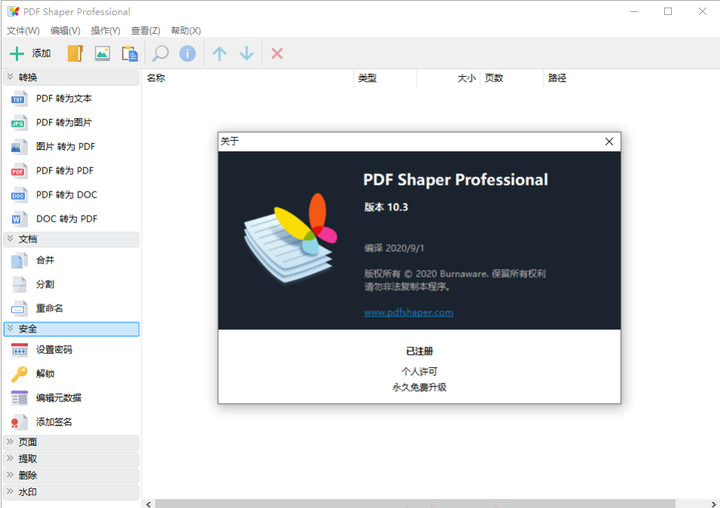Click the horizontal scrollbar left arrow
Image resolution: width=720 pixels, height=508 pixels.
(x=148, y=504)
